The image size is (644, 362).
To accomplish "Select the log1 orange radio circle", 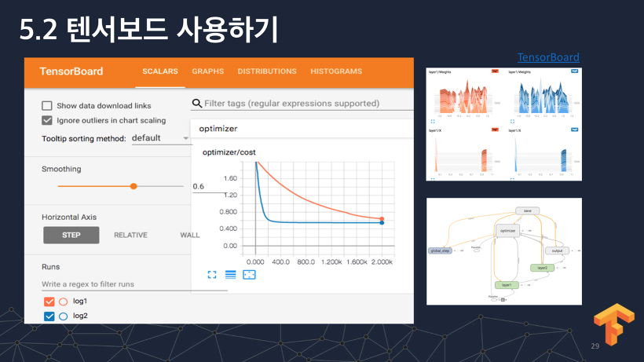I will pos(63,302).
